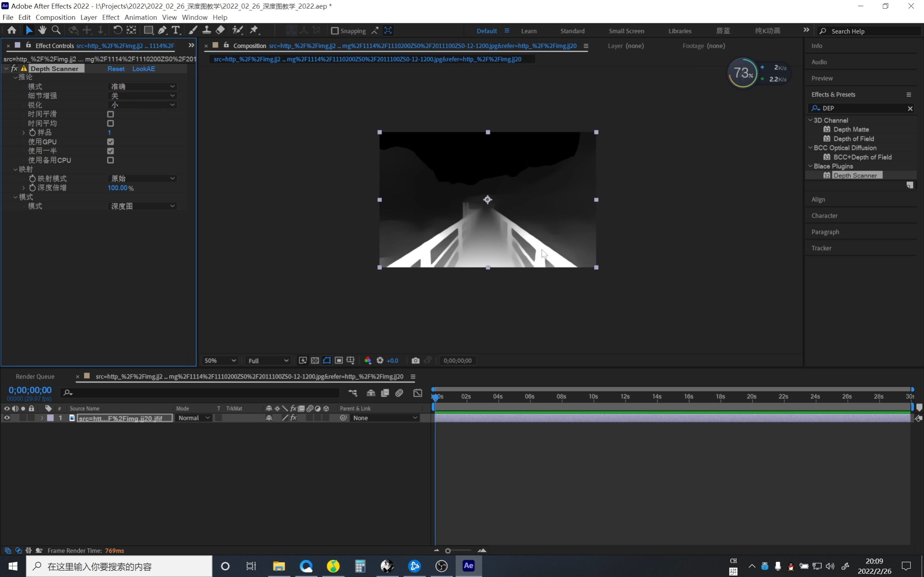Screen dimensions: 924x577
Task: Take a snapshot with the camera icon
Action: pos(415,360)
